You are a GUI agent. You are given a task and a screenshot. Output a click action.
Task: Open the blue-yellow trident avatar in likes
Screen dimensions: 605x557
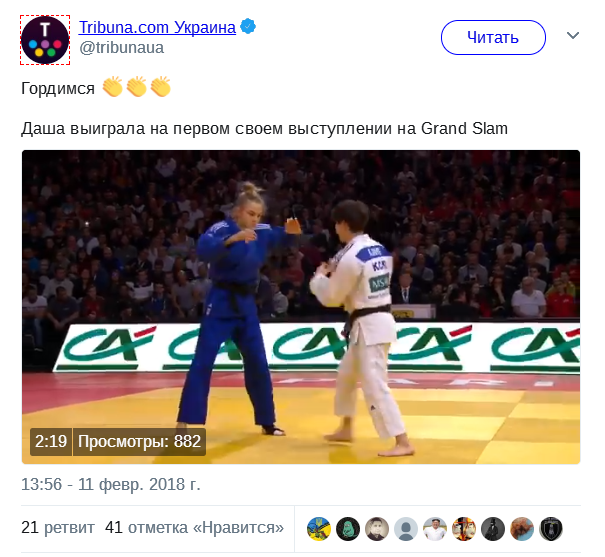(x=319, y=529)
